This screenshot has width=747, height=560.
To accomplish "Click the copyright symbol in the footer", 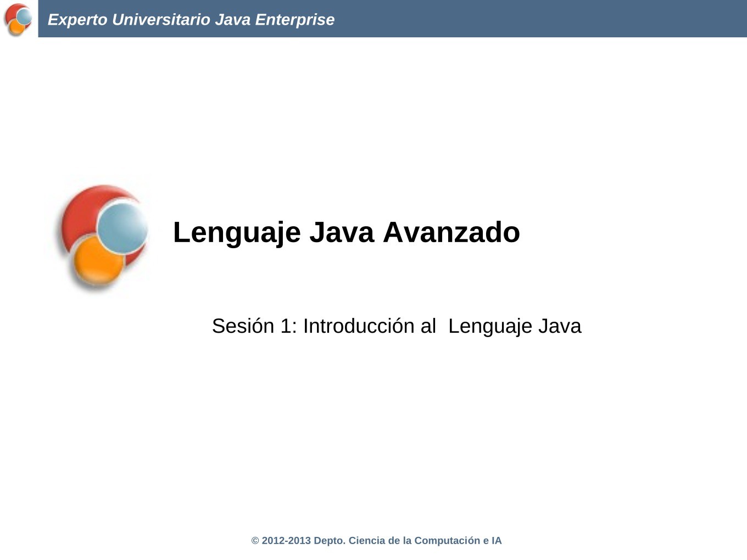I will [255, 540].
